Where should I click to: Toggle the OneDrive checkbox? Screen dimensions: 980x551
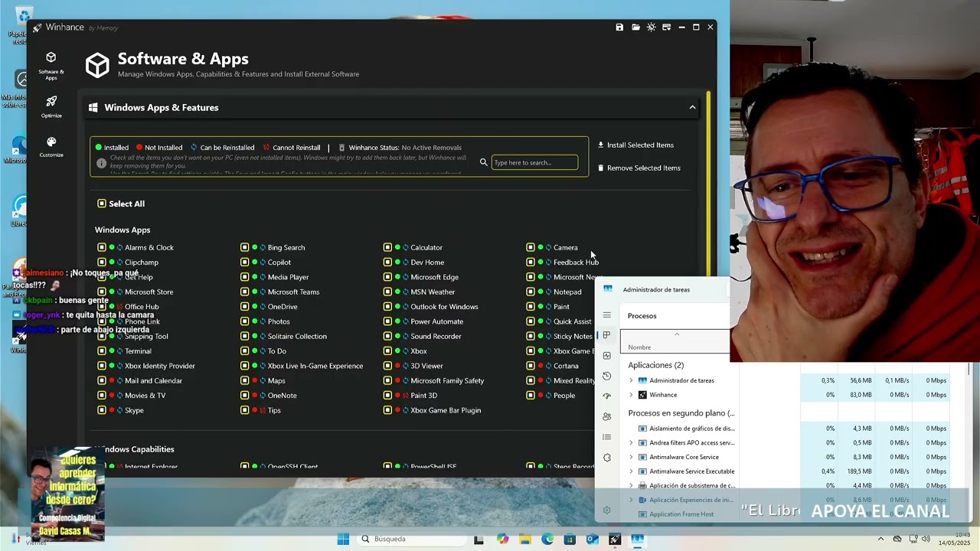(x=245, y=307)
